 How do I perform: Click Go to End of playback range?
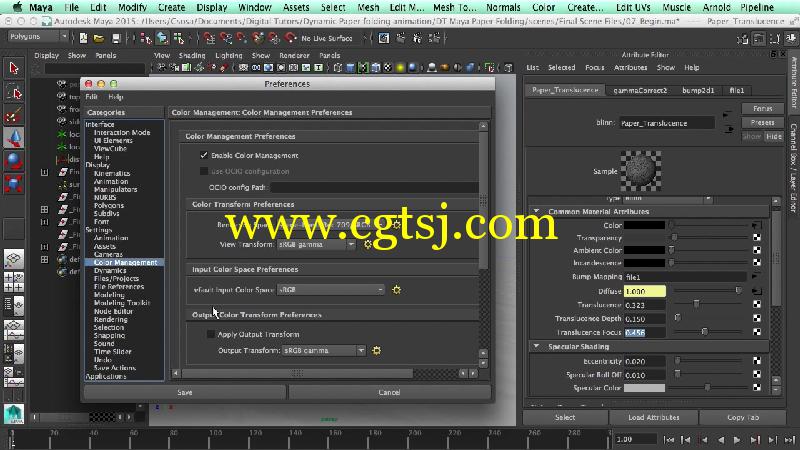click(790, 440)
